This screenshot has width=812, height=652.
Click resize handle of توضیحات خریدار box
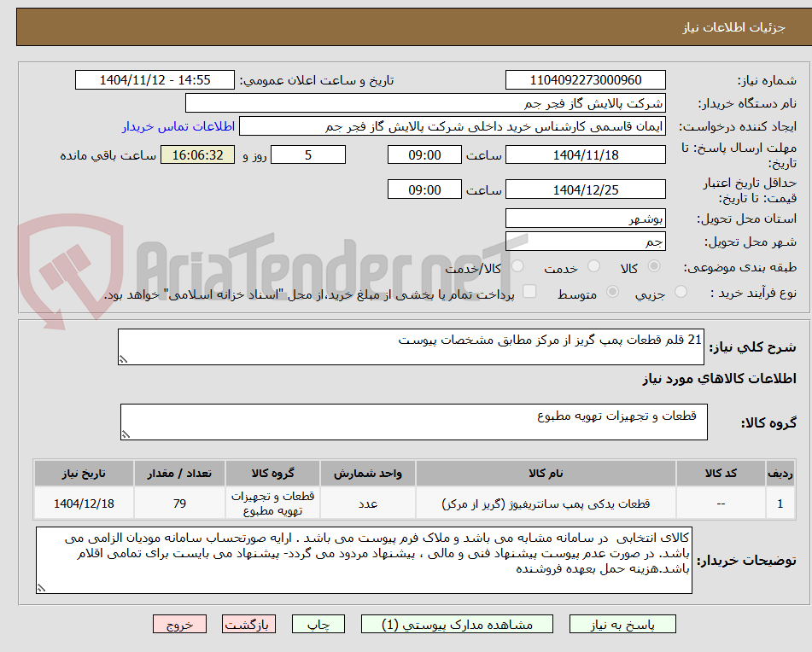coord(41,588)
